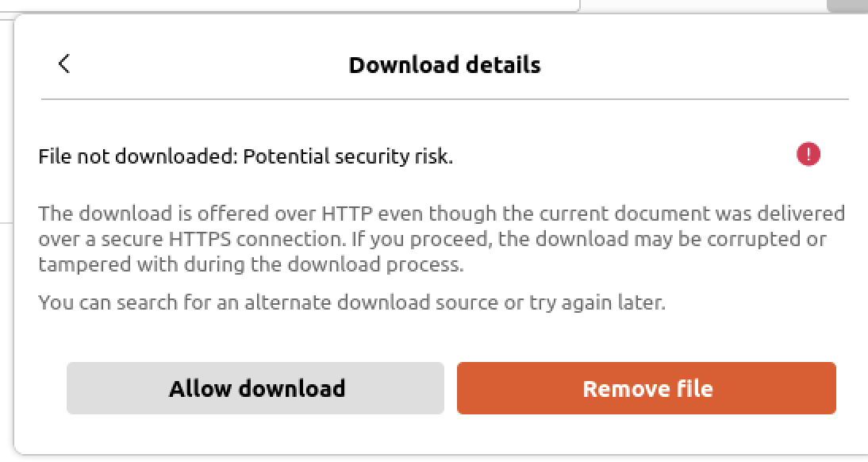868x462 pixels.
Task: Click the alternate download source hint text
Action: pyautogui.click(x=351, y=302)
